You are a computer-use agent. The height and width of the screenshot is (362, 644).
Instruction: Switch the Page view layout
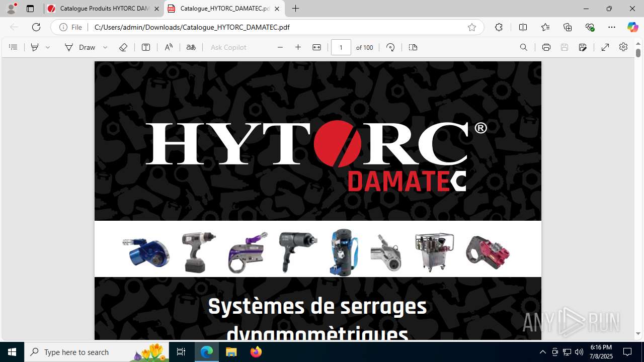coord(413,47)
